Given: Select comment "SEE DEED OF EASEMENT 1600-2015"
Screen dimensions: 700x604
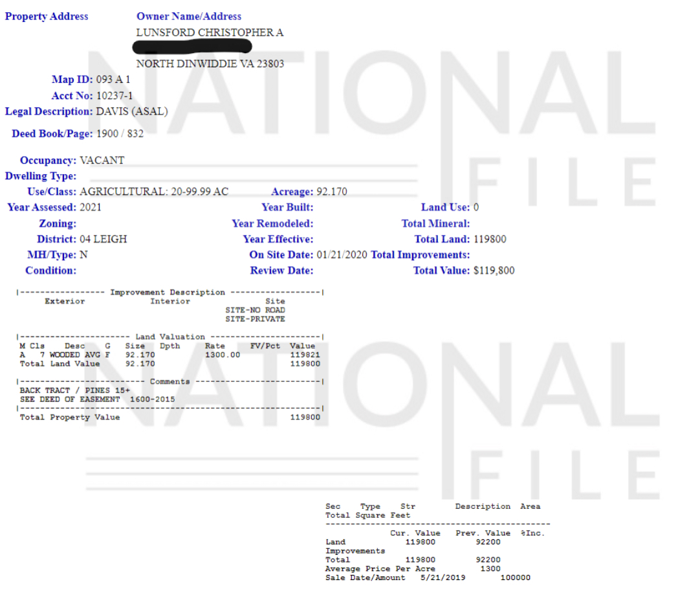Looking at the screenshot, I should tap(97, 399).
